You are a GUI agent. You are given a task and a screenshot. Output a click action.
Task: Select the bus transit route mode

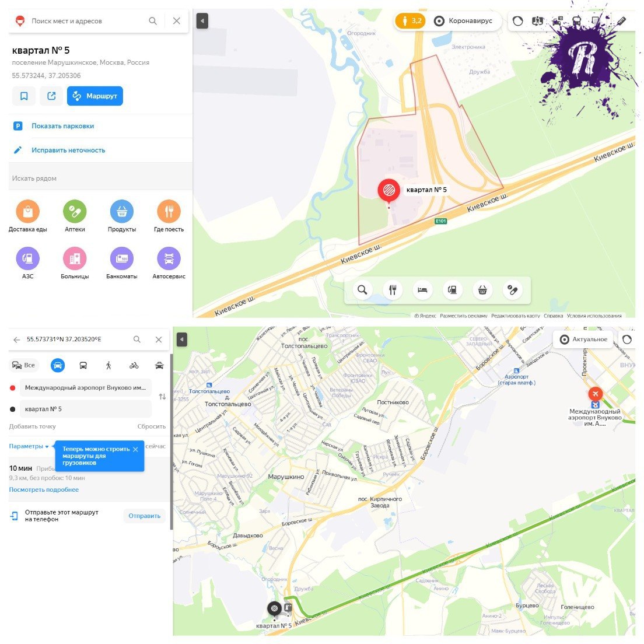pos(83,365)
